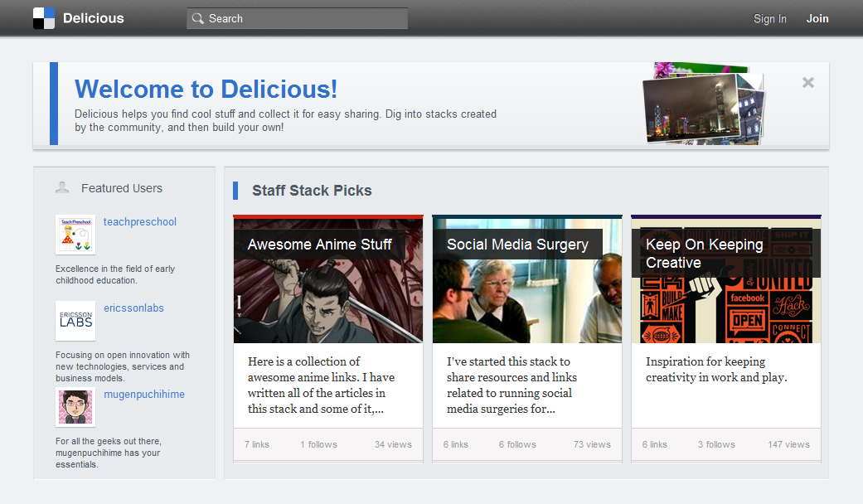Open teachpreschool's avatar image

tap(75, 235)
